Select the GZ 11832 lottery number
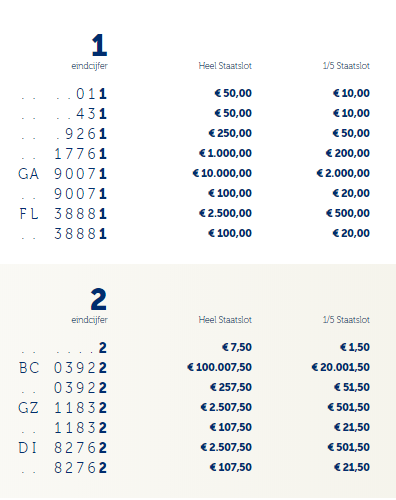The height and width of the screenshot is (500, 396). pos(62,408)
